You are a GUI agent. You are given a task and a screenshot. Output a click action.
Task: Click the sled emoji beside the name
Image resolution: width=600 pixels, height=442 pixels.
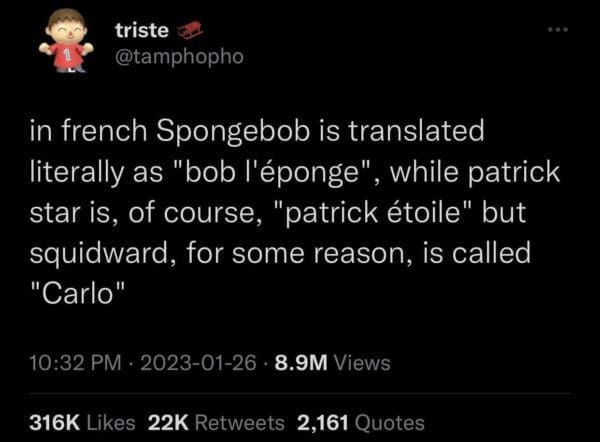click(190, 32)
